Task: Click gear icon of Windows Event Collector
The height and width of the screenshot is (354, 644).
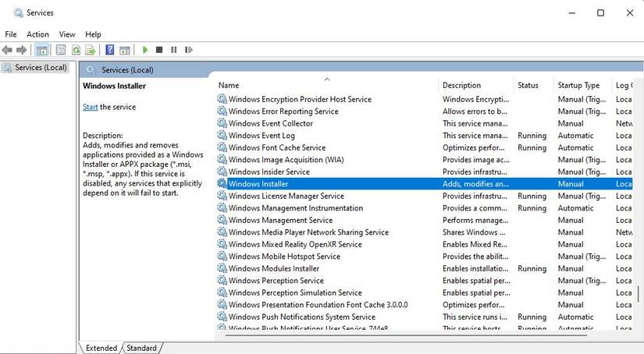Action: (x=222, y=123)
